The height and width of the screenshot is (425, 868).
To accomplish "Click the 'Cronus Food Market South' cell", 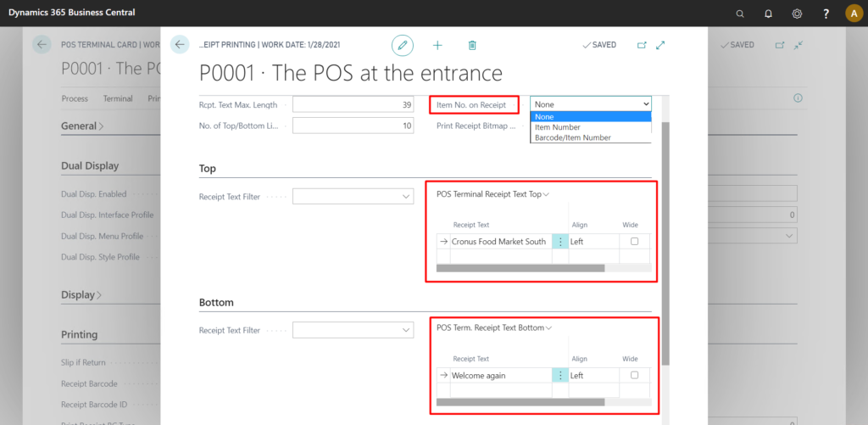I will (x=501, y=242).
